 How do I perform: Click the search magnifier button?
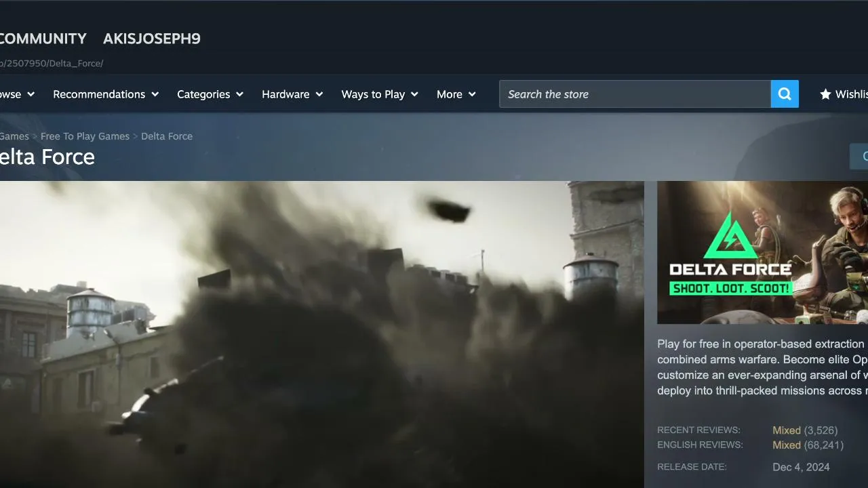coord(785,94)
